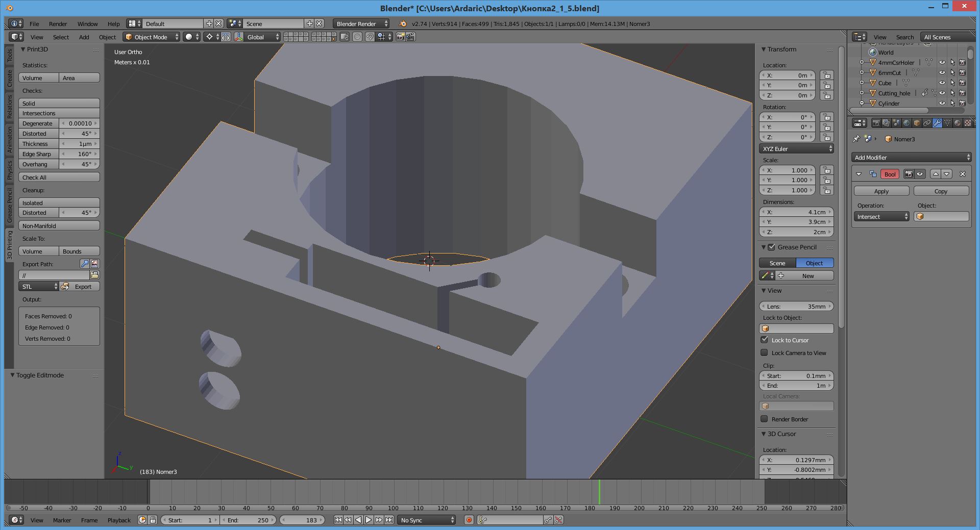The image size is (980, 530).
Task: Switch to Texture properties tab icon
Action: [968, 123]
